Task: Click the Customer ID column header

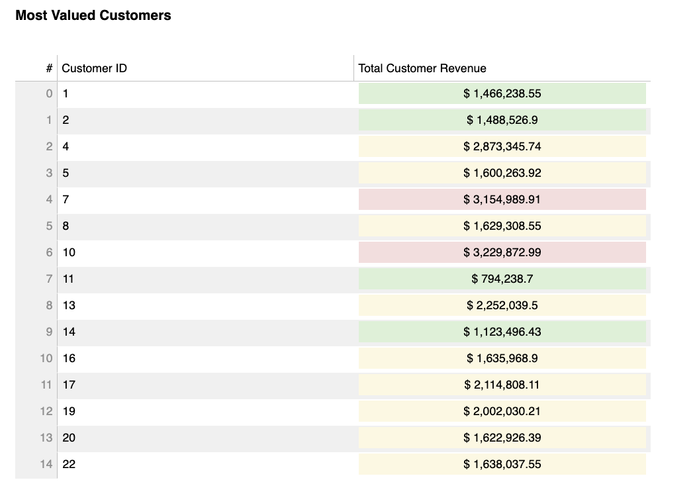Action: tap(94, 68)
